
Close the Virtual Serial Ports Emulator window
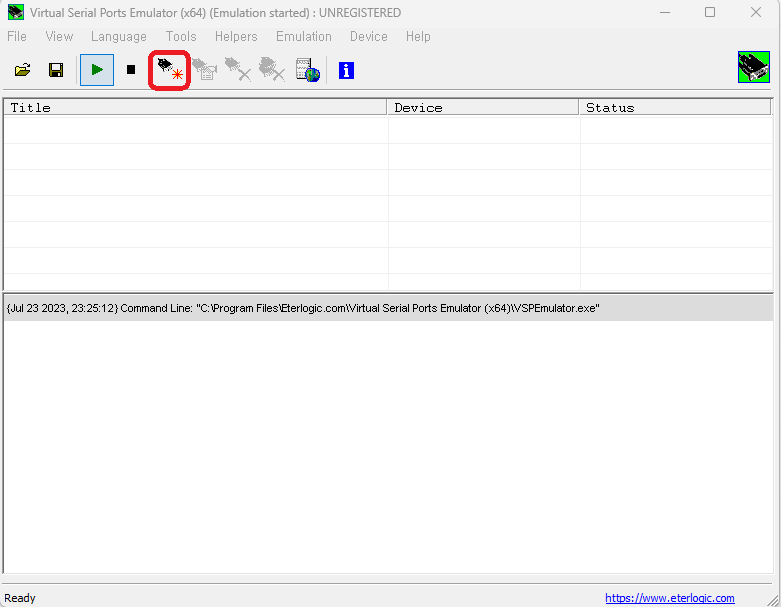pos(756,12)
